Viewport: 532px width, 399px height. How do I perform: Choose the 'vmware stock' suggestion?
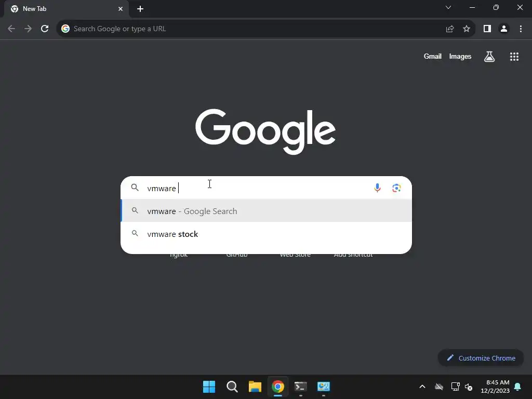267,234
